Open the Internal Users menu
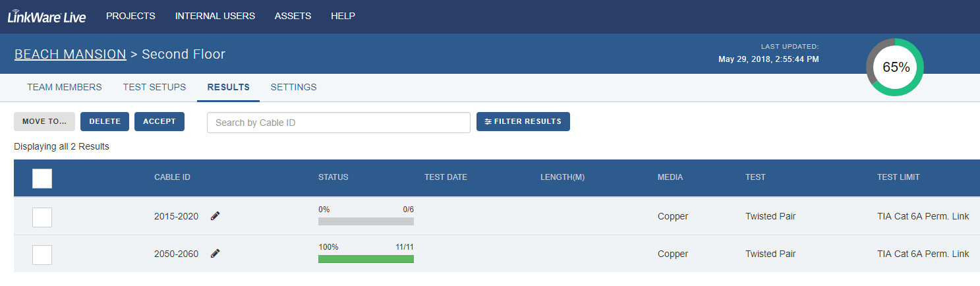The height and width of the screenshot is (286, 980). pyautogui.click(x=215, y=16)
